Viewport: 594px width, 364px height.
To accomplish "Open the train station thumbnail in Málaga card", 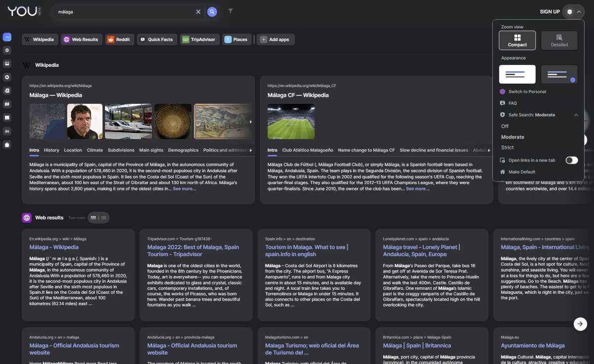I will tap(128, 122).
